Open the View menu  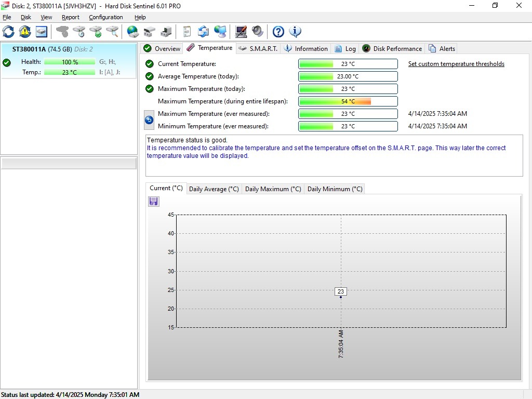(46, 17)
